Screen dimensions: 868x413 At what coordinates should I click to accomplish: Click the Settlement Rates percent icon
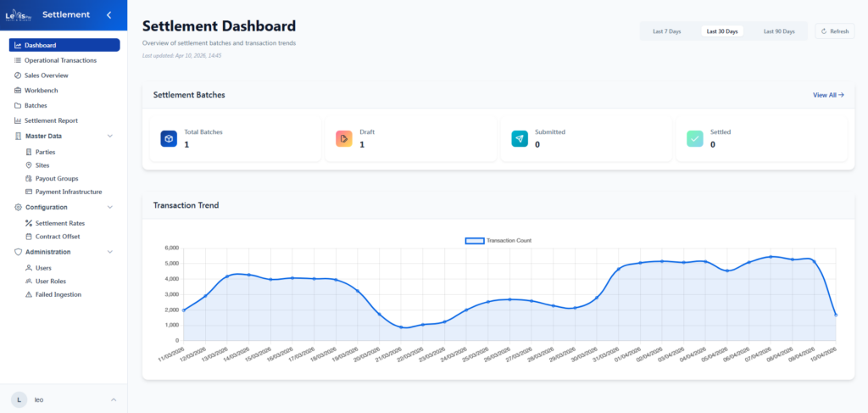[x=29, y=223]
